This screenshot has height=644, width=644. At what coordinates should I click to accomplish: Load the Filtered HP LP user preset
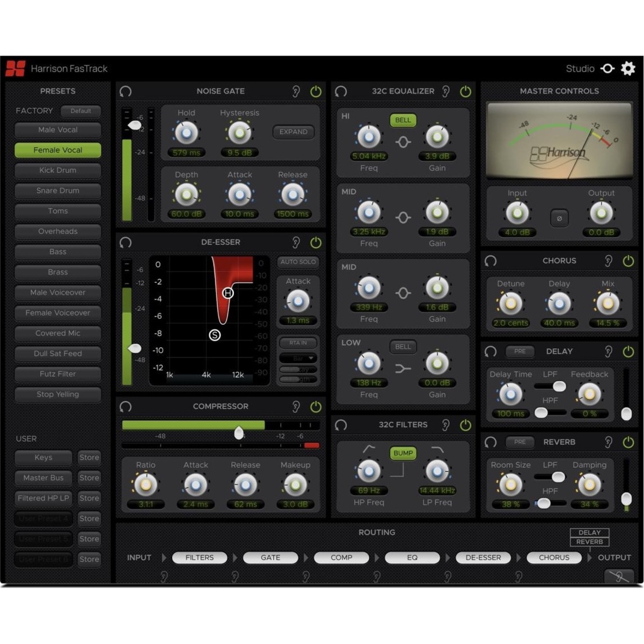[x=43, y=499]
